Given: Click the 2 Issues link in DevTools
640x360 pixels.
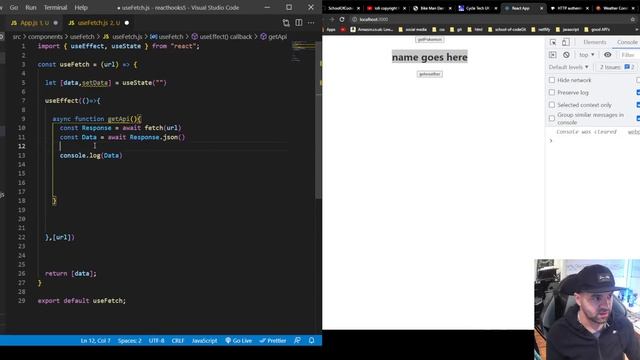Looking at the screenshot, I should [610, 67].
